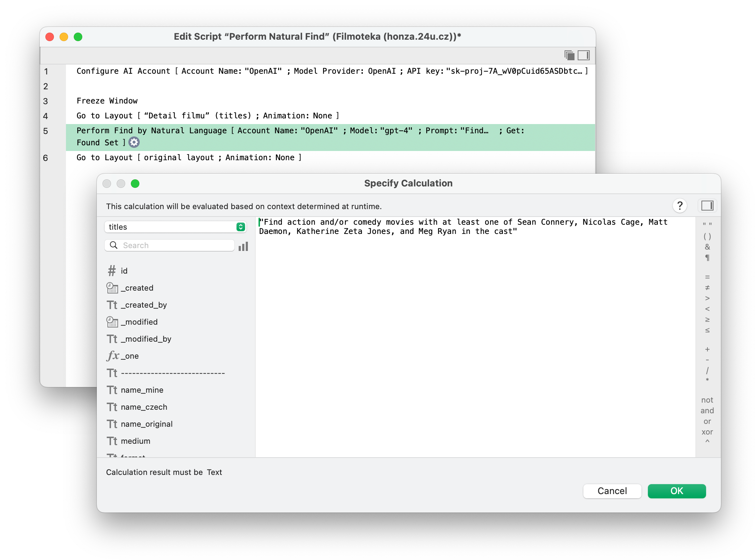Image resolution: width=755 pixels, height=560 pixels.
Task: Insert the greater-than-or-equal operator
Action: coord(707,319)
